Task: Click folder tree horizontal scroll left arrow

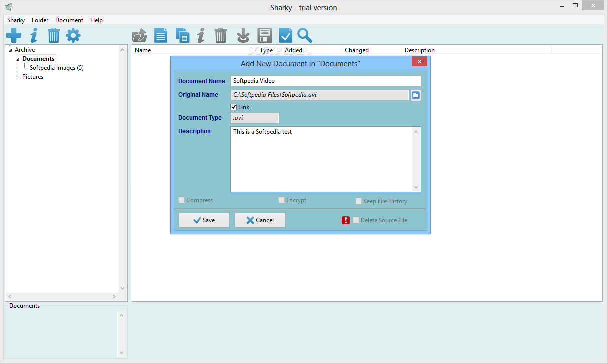Action: tap(10, 297)
